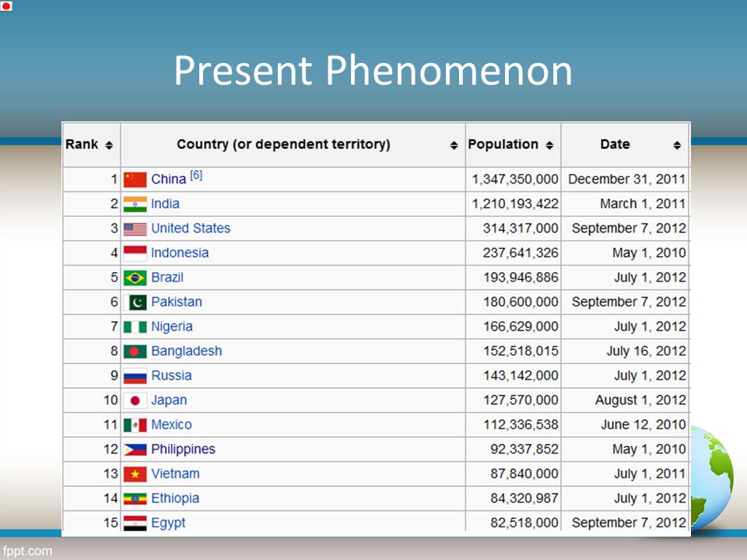Open the Ethiopia link
This screenshot has height=560, width=747.
(175, 499)
